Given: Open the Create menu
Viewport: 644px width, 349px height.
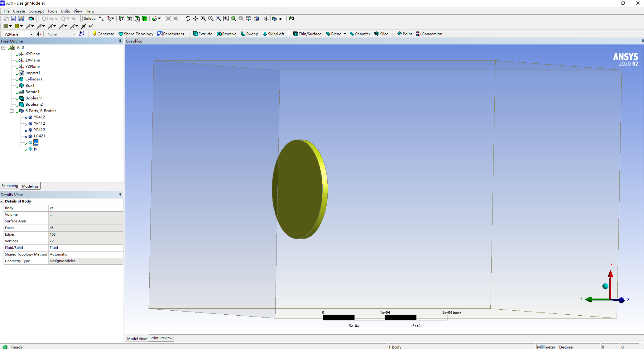Looking at the screenshot, I should pyautogui.click(x=19, y=11).
